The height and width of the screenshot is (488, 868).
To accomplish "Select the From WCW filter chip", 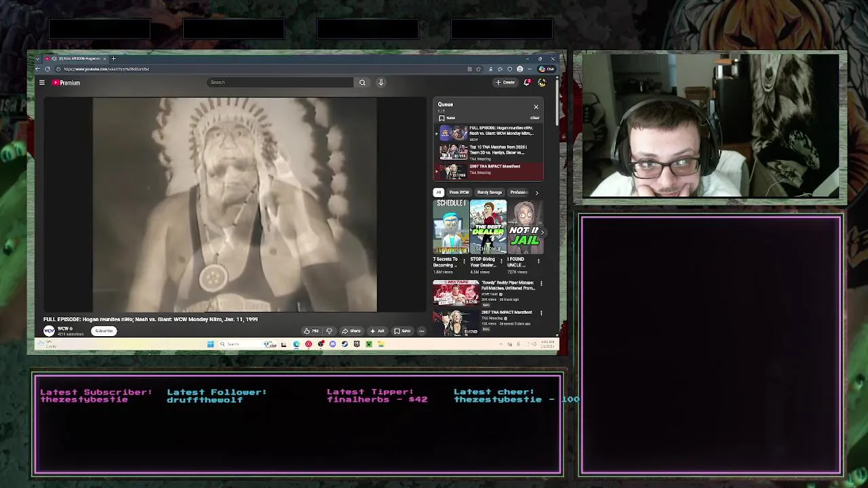I will point(459,192).
